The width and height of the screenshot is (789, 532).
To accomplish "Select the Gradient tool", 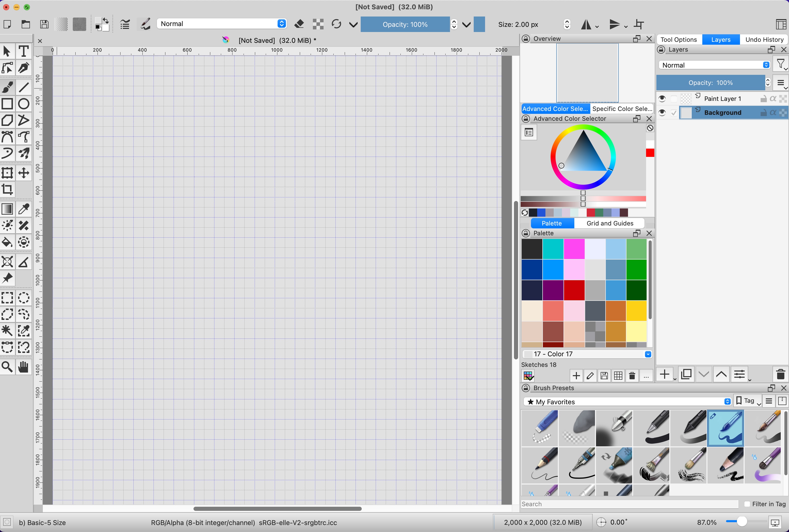I will click(7, 209).
